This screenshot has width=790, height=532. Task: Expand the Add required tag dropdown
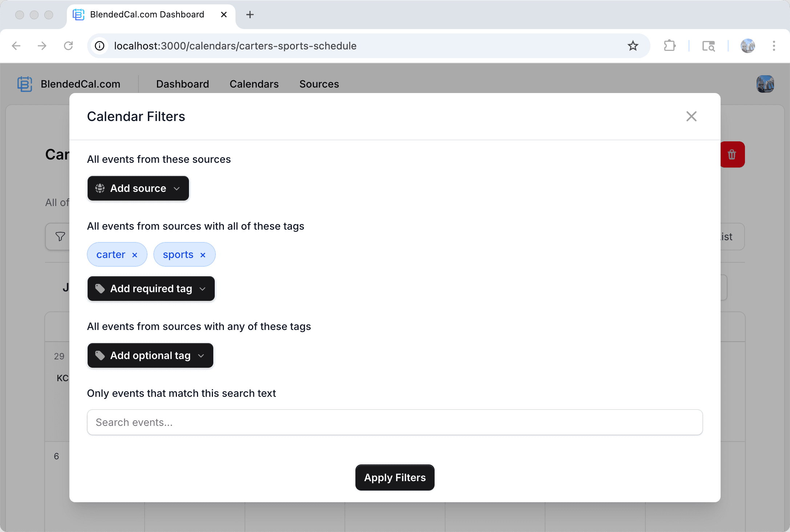tap(151, 289)
